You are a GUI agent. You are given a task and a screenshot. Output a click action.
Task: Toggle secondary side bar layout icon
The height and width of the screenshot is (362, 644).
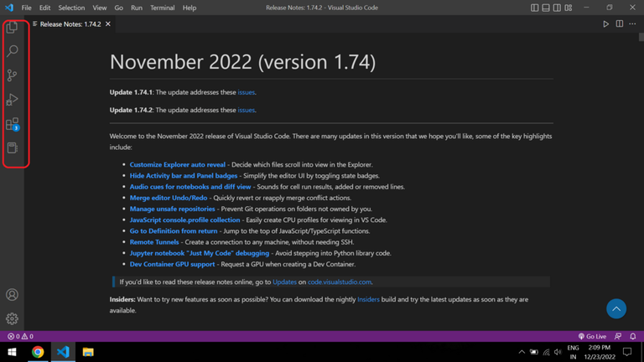(x=557, y=8)
